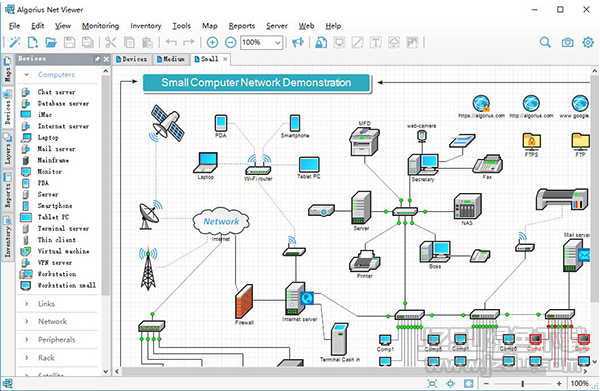
Task: Open the Monitoring menu
Action: pyautogui.click(x=100, y=26)
